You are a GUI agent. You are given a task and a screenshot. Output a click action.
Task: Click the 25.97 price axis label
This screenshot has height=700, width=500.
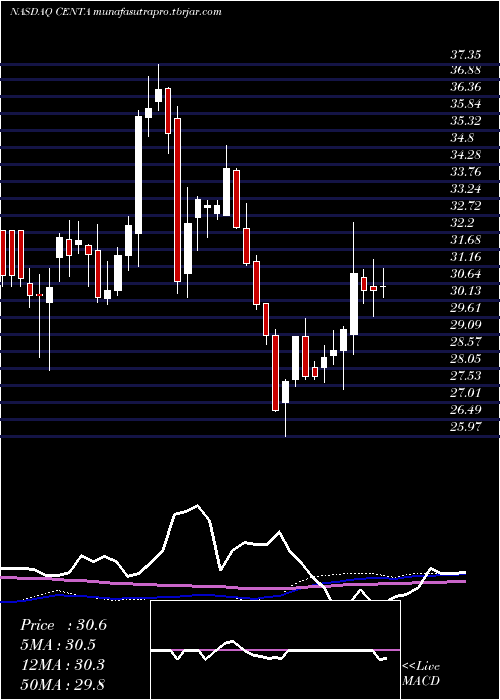pos(466,427)
